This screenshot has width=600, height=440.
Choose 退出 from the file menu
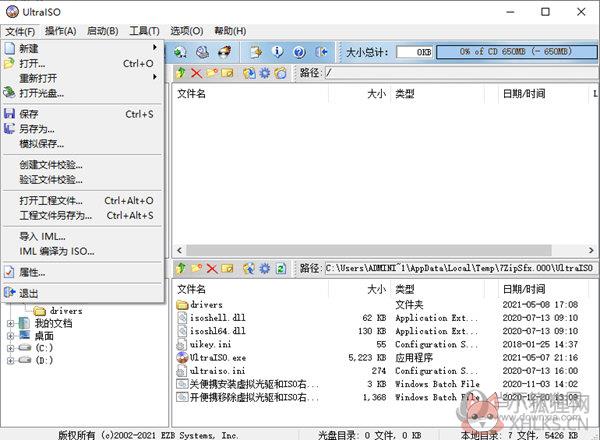coord(83,293)
